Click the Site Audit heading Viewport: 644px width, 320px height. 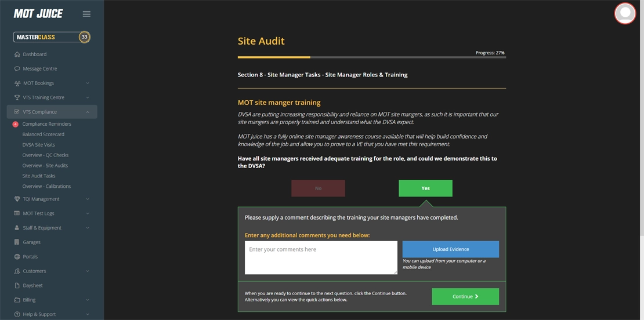(261, 41)
